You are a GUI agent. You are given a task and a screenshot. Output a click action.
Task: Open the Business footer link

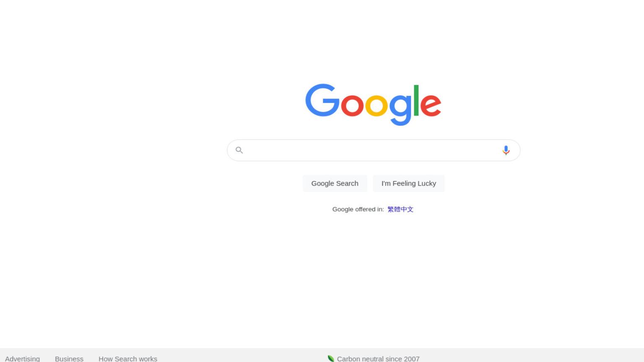point(69,359)
